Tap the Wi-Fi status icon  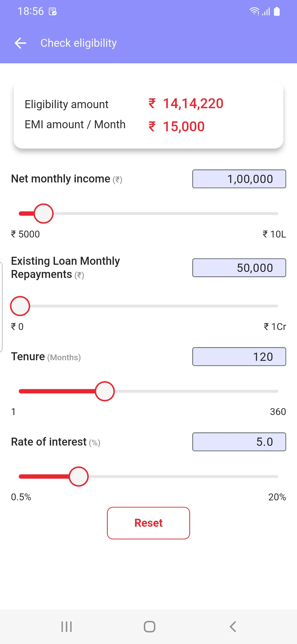pyautogui.click(x=254, y=11)
